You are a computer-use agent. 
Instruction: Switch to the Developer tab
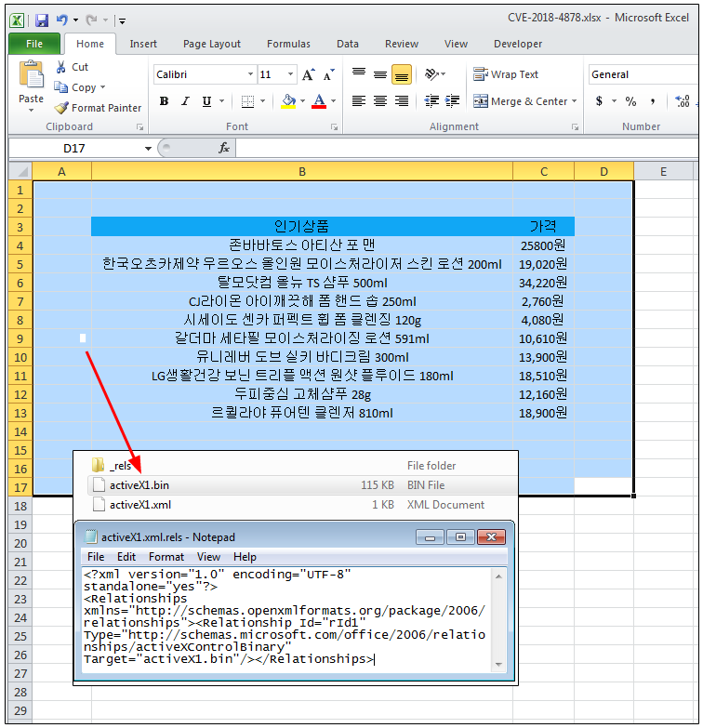pyautogui.click(x=518, y=44)
